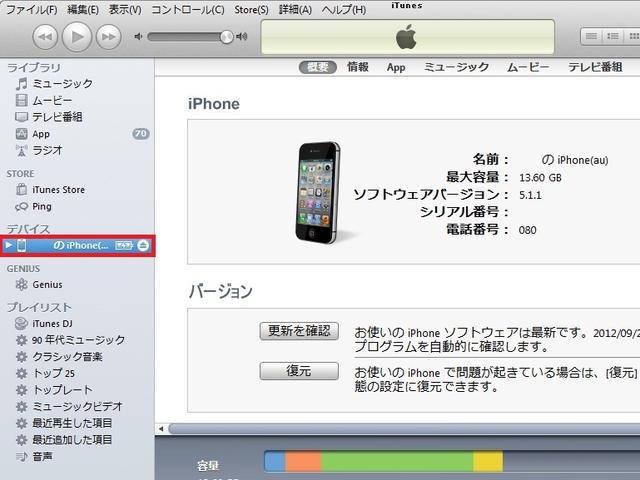Viewport: 640px width, 480px height.
Task: Open テレビ番組 library TV icon
Action: pos(21,117)
